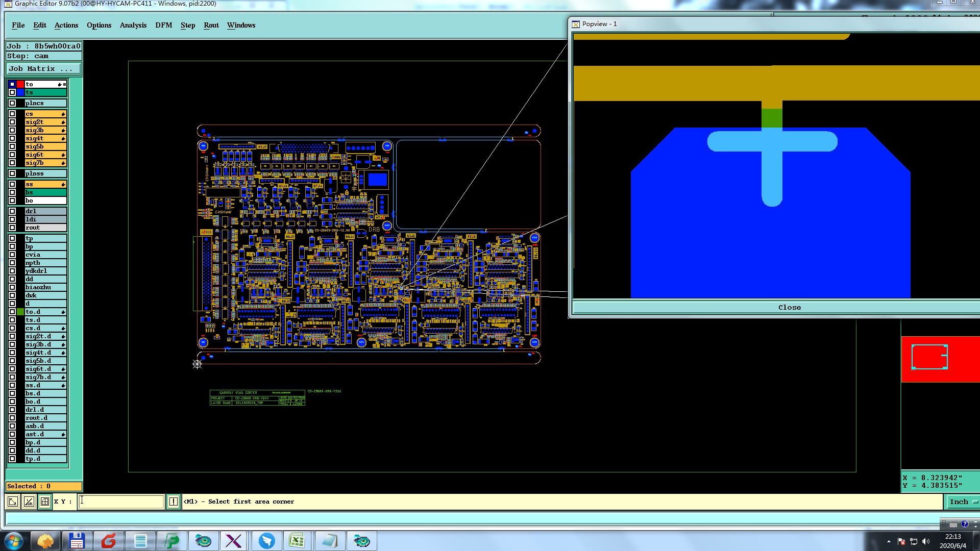
Task: Click the small grid icon on to layer
Action: [65, 84]
